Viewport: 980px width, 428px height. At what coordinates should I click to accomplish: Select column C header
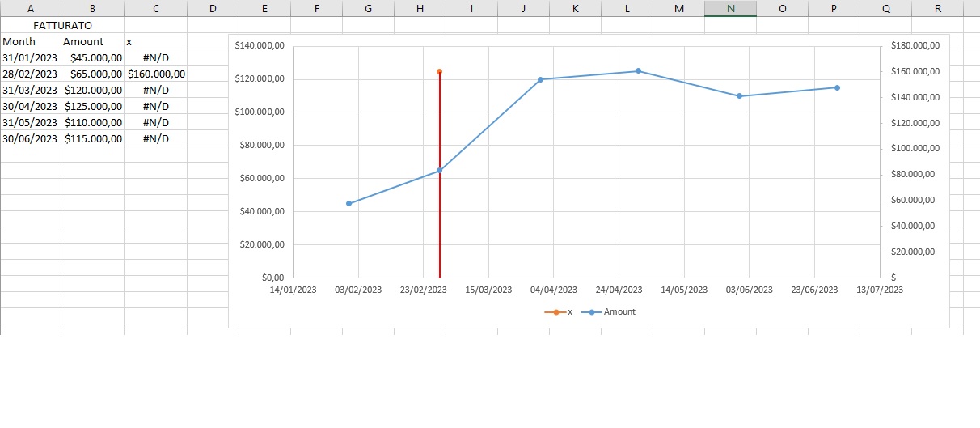tap(155, 9)
